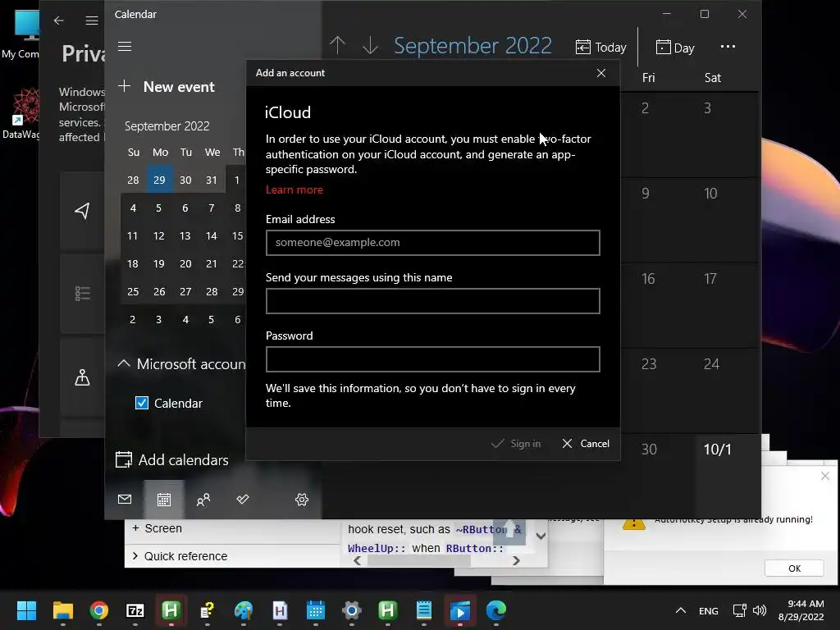
Task: Open Settings window hamburger menu
Action: tap(92, 21)
